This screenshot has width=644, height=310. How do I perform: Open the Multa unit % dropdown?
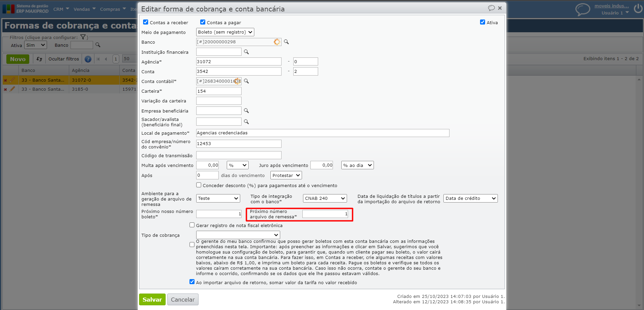click(x=238, y=165)
